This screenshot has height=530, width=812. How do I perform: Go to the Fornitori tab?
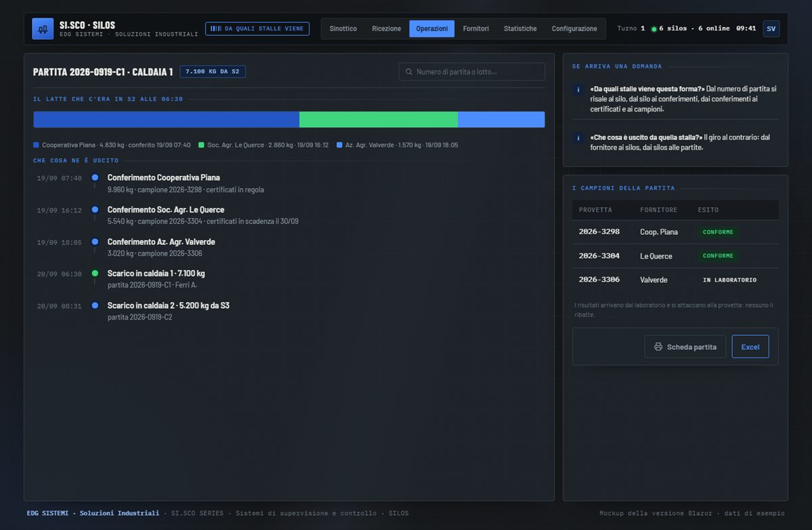click(x=476, y=29)
